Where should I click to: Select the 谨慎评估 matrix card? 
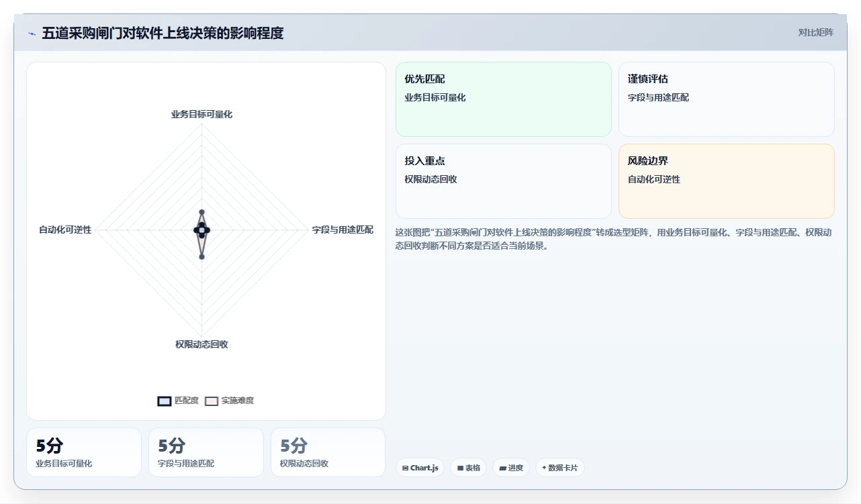pyautogui.click(x=727, y=99)
